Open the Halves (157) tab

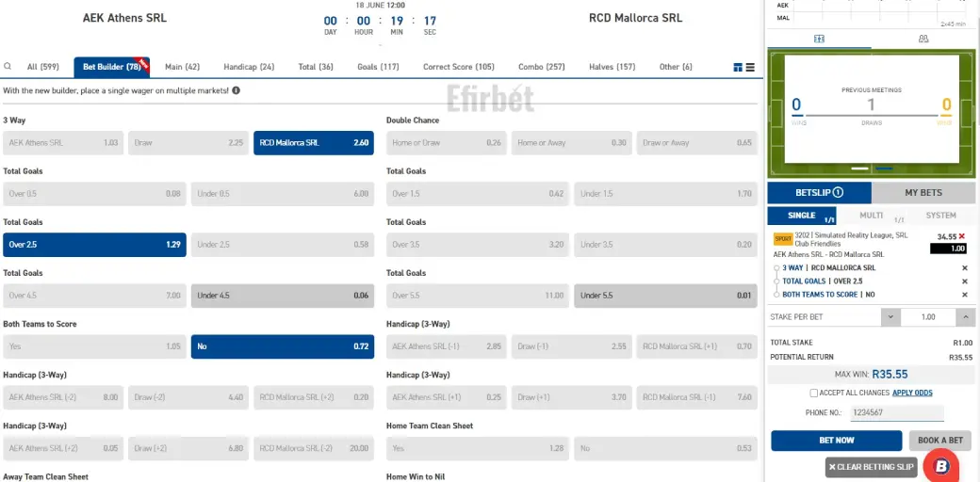point(612,67)
